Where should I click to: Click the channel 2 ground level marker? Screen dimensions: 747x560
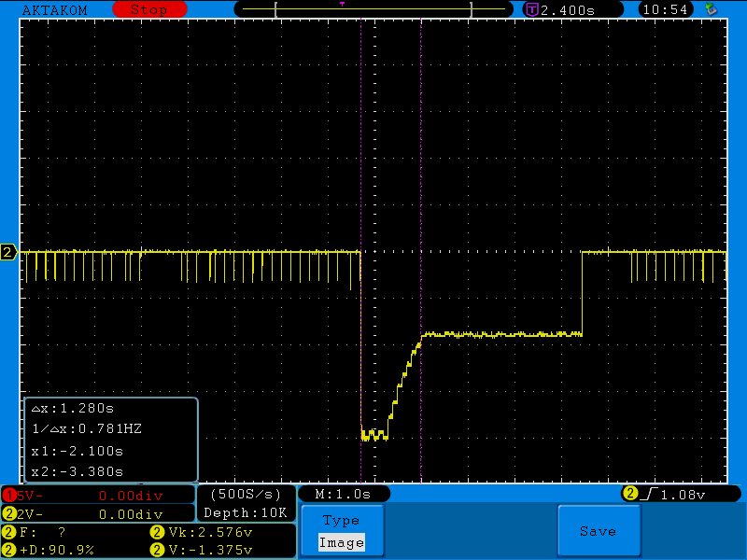pyautogui.click(x=8, y=252)
